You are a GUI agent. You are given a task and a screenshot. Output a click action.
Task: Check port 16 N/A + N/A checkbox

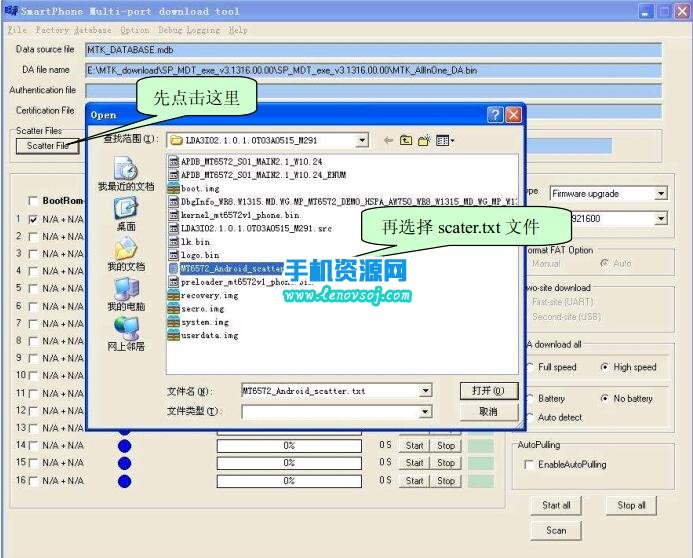(33, 481)
